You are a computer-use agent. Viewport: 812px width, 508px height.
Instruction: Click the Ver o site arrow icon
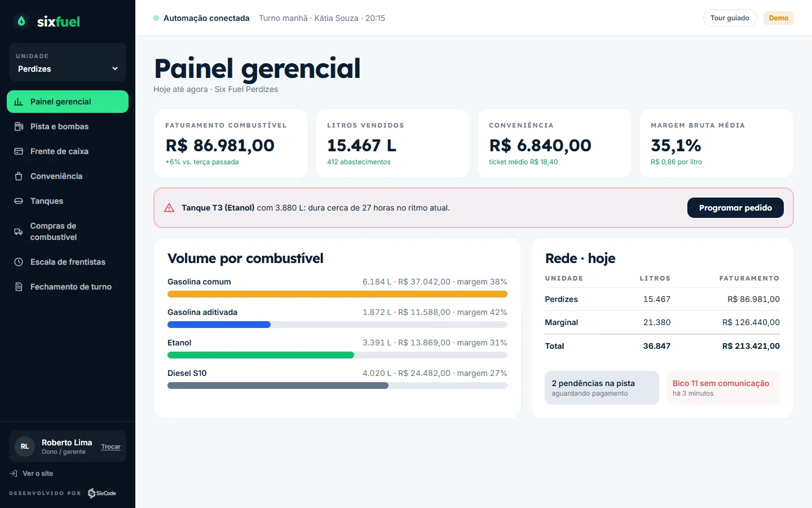pos(14,474)
